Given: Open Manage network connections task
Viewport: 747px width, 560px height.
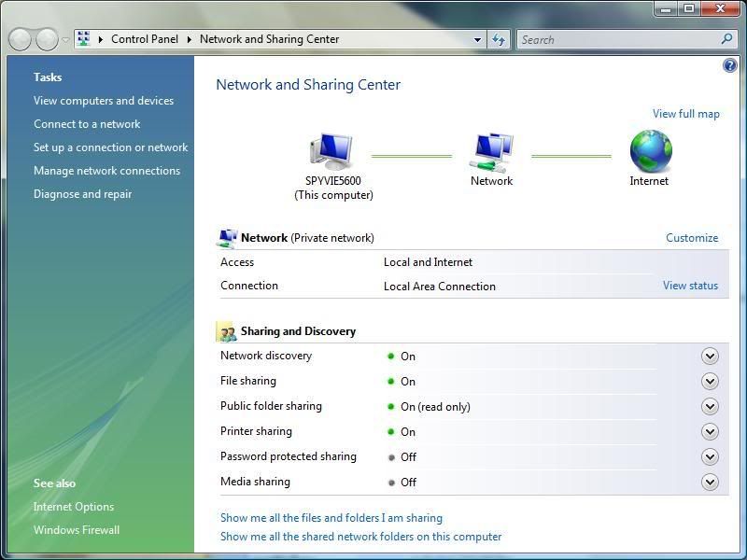Looking at the screenshot, I should pyautogui.click(x=106, y=171).
